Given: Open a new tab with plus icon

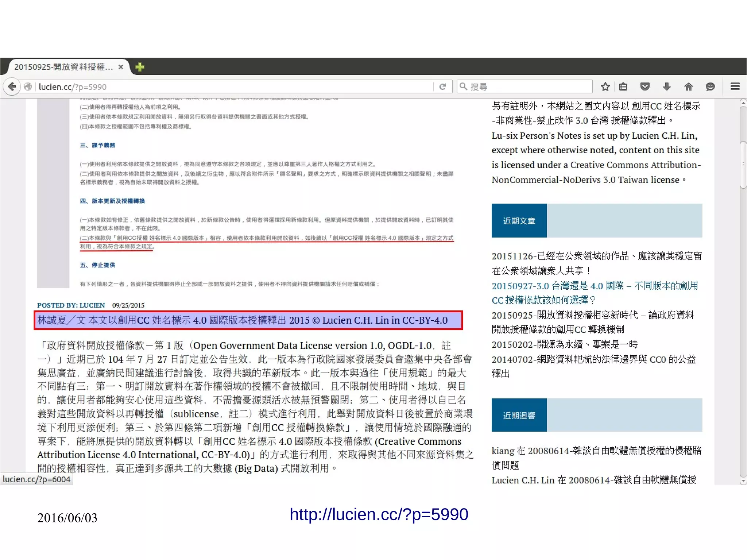Looking at the screenshot, I should coord(140,67).
